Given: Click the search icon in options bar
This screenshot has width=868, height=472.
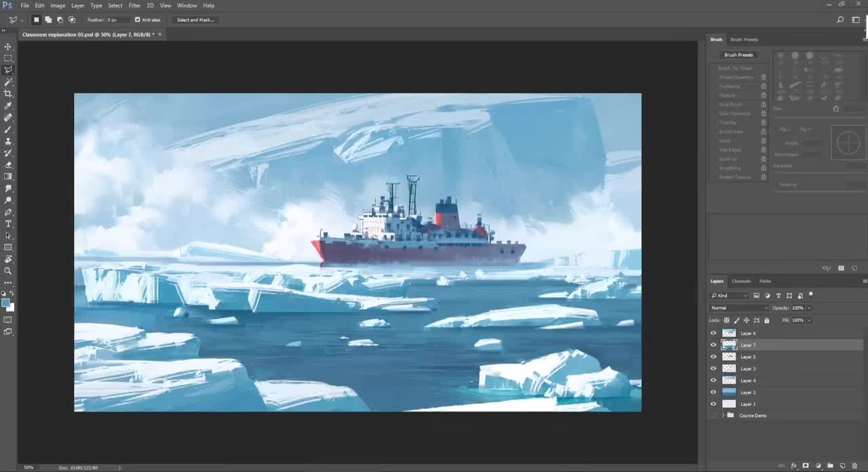Looking at the screenshot, I should point(840,20).
